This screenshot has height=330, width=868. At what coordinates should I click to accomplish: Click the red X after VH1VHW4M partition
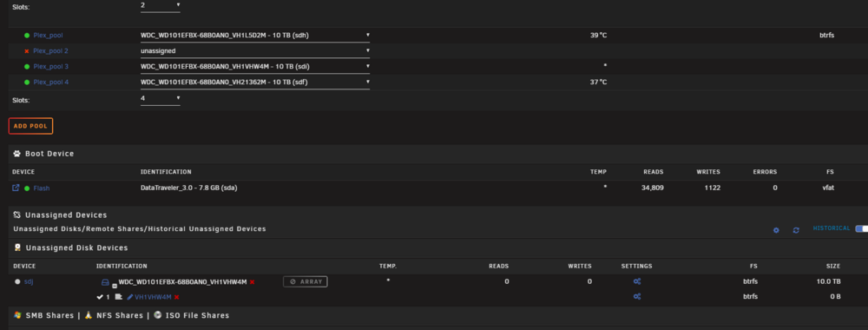click(x=176, y=297)
